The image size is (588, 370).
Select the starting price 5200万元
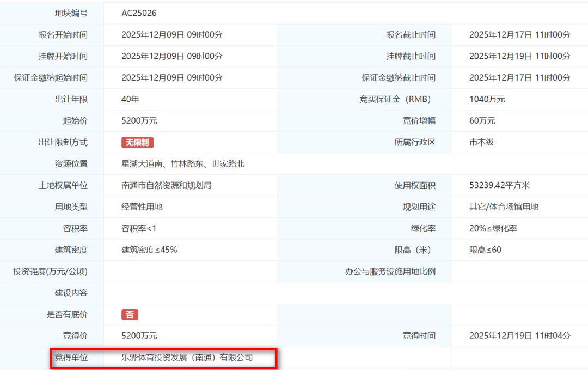[138, 120]
